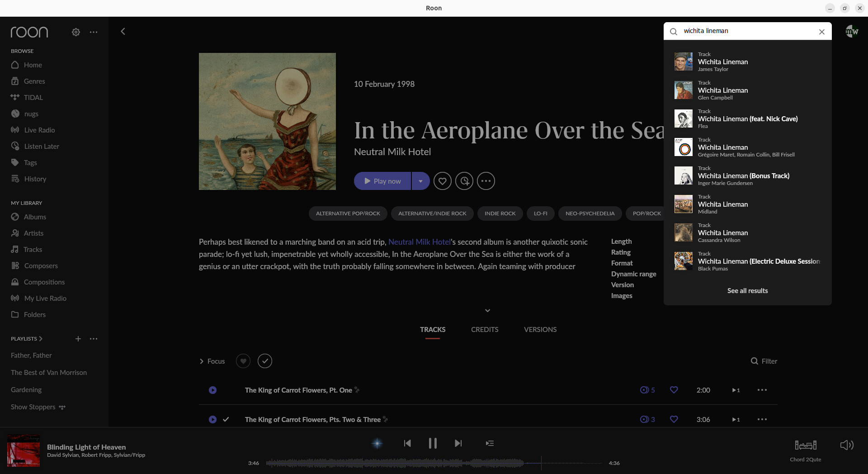
Task: Click the search field containing wichita lineman
Action: coord(748,31)
